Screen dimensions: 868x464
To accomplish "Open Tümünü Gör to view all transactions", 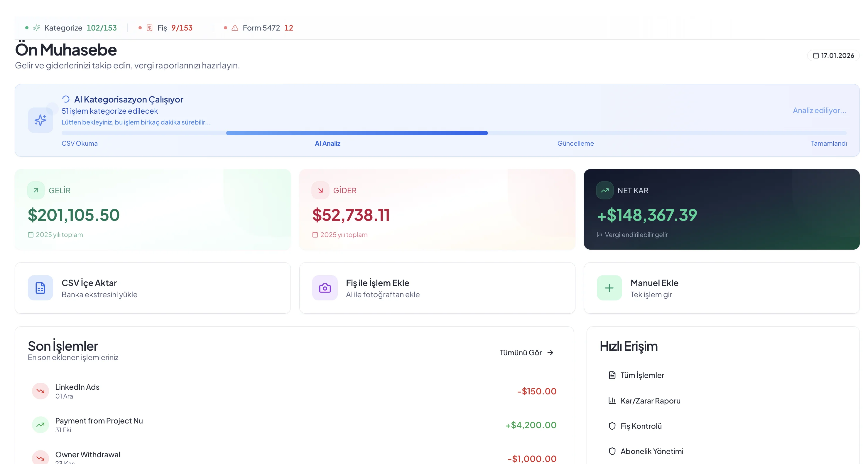I will (526, 352).
